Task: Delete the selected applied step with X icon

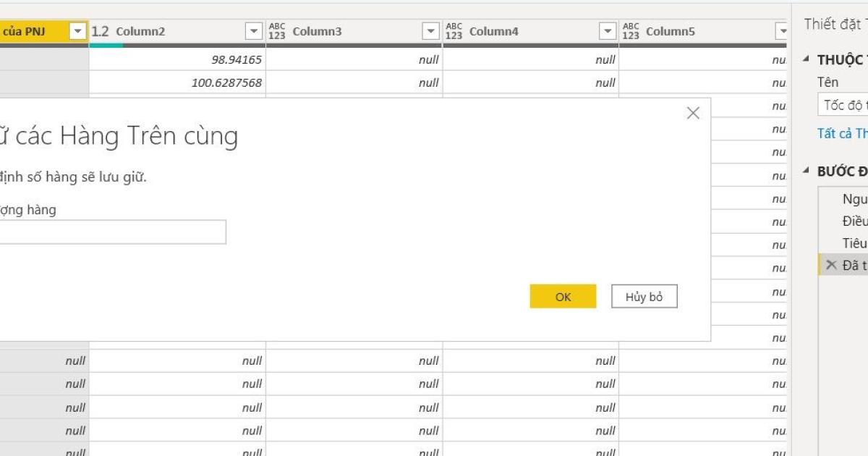Action: click(831, 265)
